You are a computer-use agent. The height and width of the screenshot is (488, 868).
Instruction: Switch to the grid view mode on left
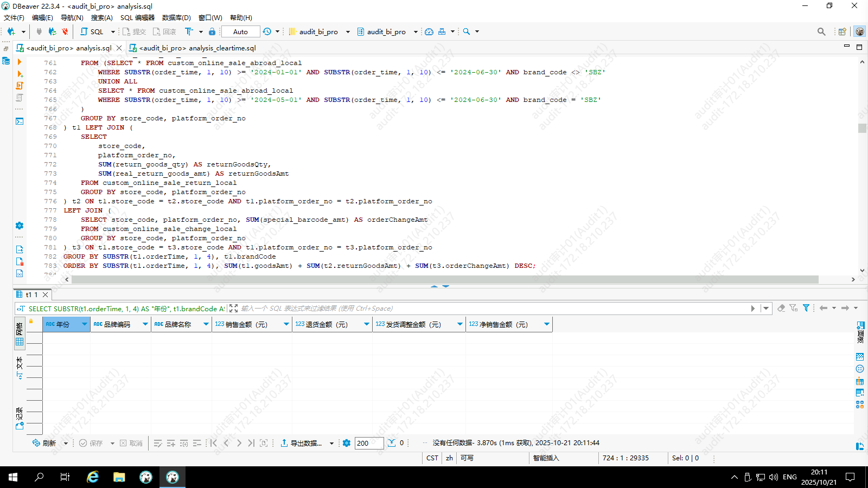(x=20, y=342)
